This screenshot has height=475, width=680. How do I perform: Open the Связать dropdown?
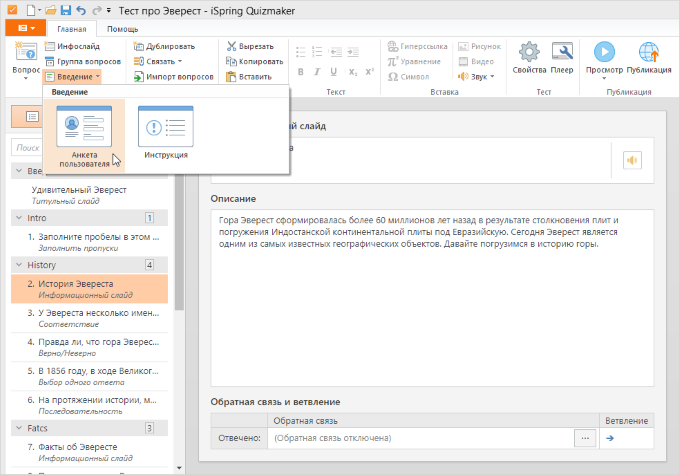coord(157,61)
